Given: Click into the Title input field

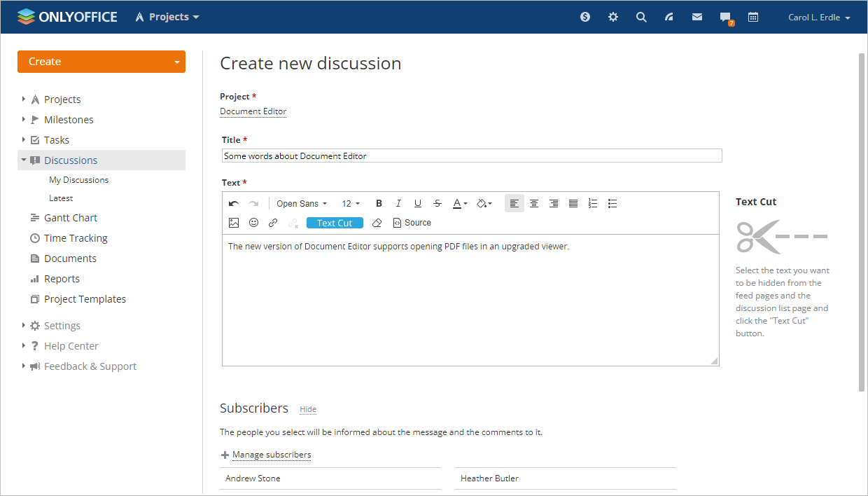Looking at the screenshot, I should (472, 156).
